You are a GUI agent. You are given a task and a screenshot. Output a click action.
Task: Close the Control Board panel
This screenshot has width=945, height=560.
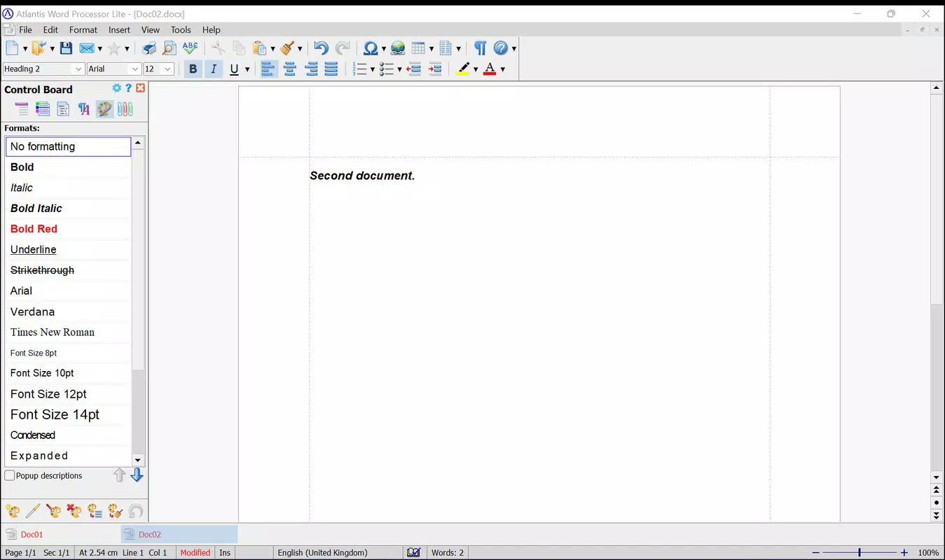(x=140, y=88)
